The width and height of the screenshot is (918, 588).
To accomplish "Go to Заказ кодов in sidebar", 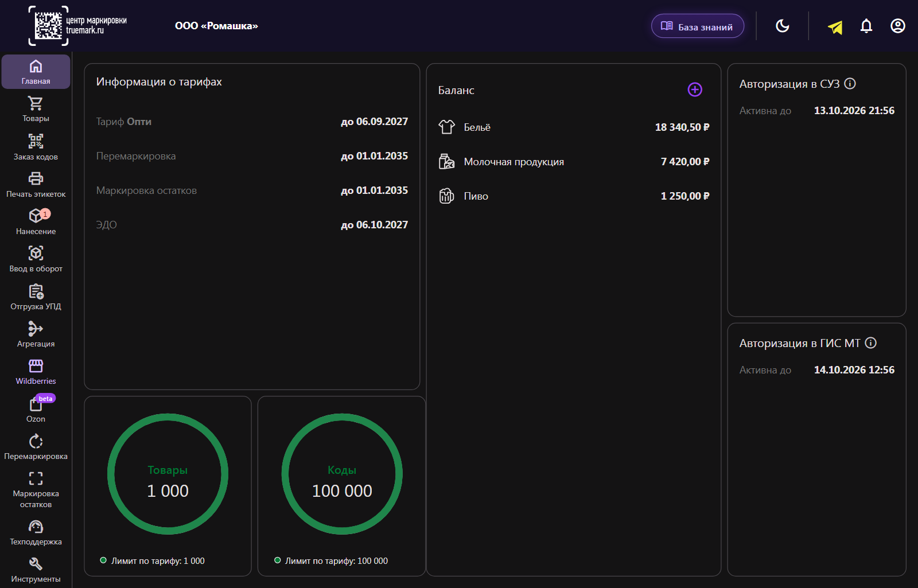I will [36, 147].
